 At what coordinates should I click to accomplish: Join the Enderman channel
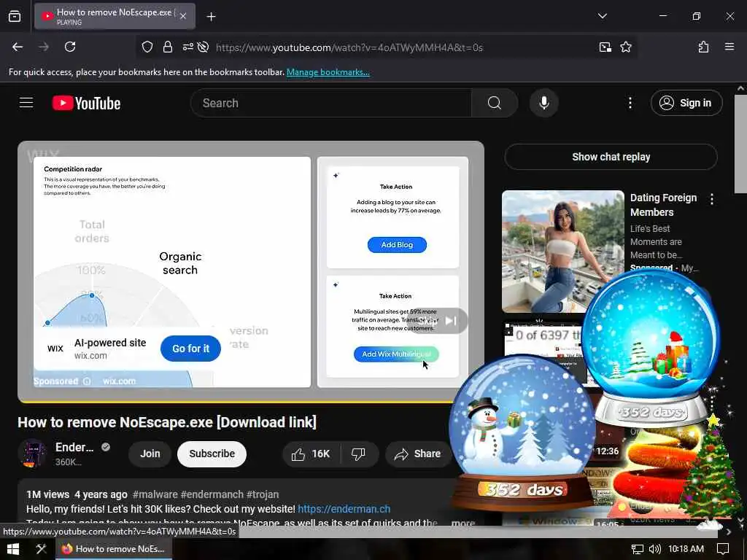150,454
